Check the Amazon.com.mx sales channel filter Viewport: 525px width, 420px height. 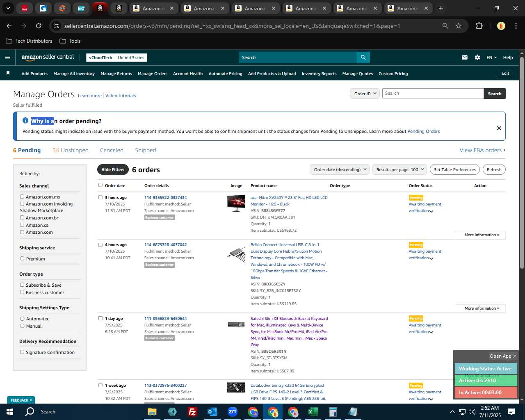click(22, 196)
